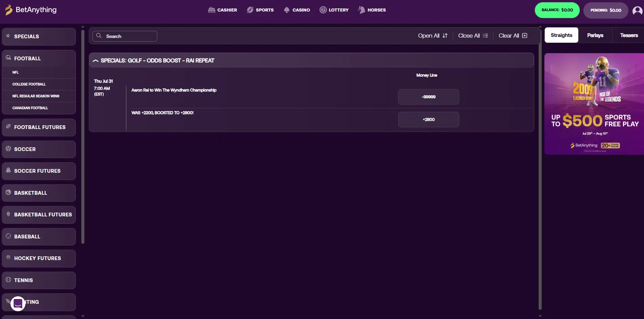Image resolution: width=644 pixels, height=319 pixels.
Task: Expand the Hockey Futures category
Action: pyautogui.click(x=39, y=258)
